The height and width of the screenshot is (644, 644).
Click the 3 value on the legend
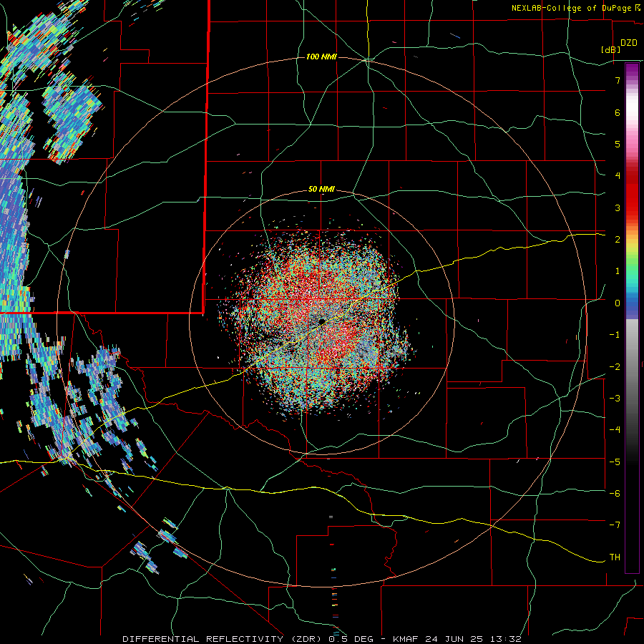tap(617, 208)
